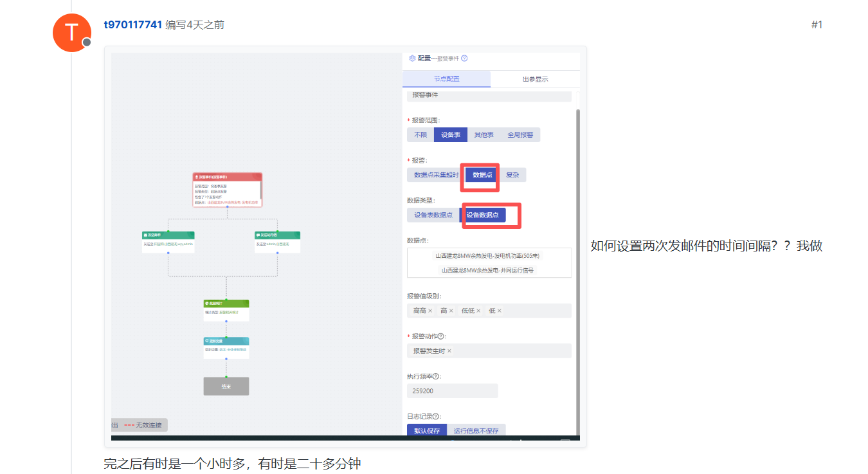868x474 pixels.
Task: Open the 报警动作 selection dropdown
Action: click(514, 351)
